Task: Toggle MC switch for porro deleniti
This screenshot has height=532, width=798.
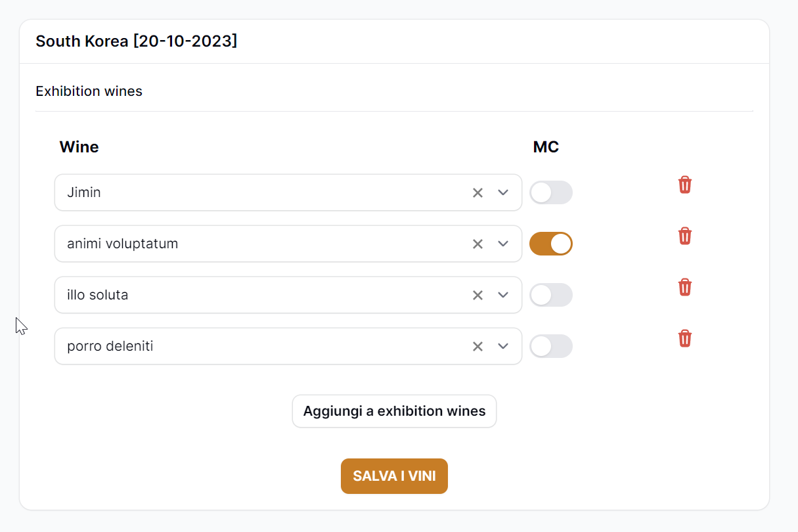Action: [x=551, y=346]
